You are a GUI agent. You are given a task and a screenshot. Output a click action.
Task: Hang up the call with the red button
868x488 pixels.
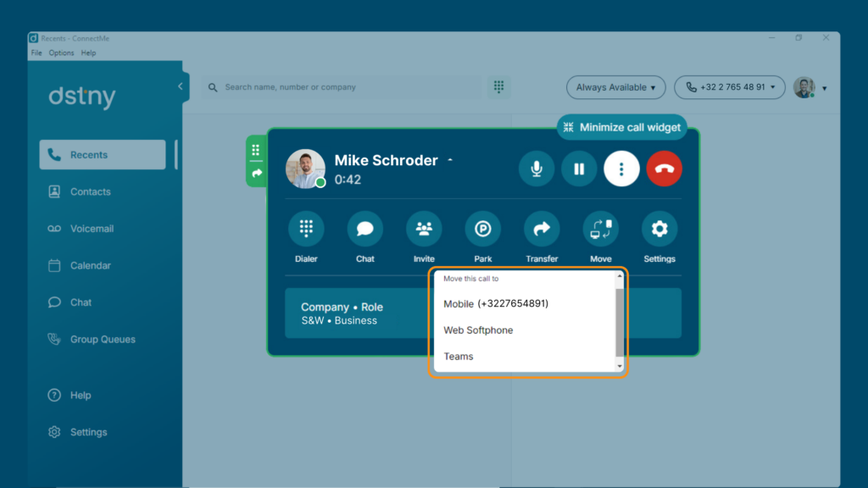point(665,169)
